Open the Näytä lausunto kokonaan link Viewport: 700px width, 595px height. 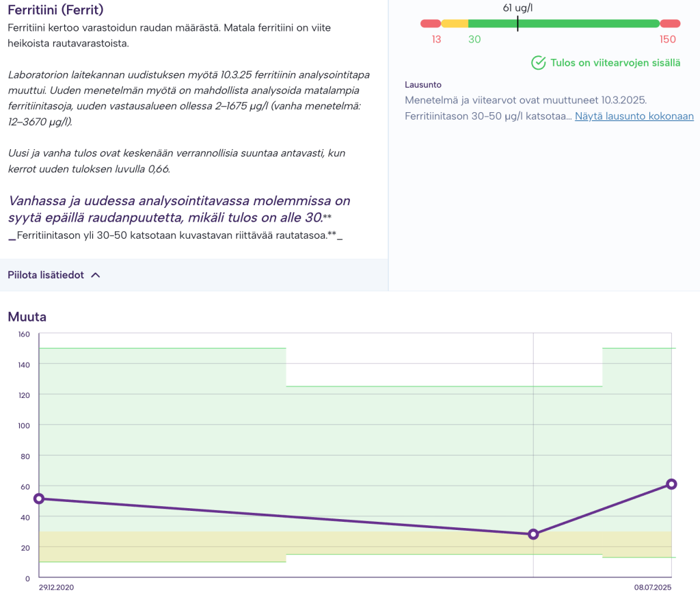[634, 116]
